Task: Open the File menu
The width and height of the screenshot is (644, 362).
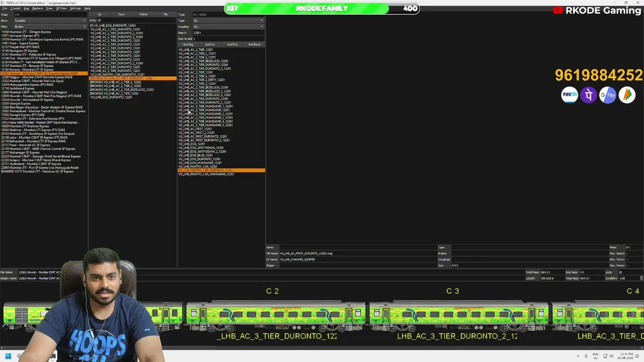Action: pyautogui.click(x=5, y=9)
